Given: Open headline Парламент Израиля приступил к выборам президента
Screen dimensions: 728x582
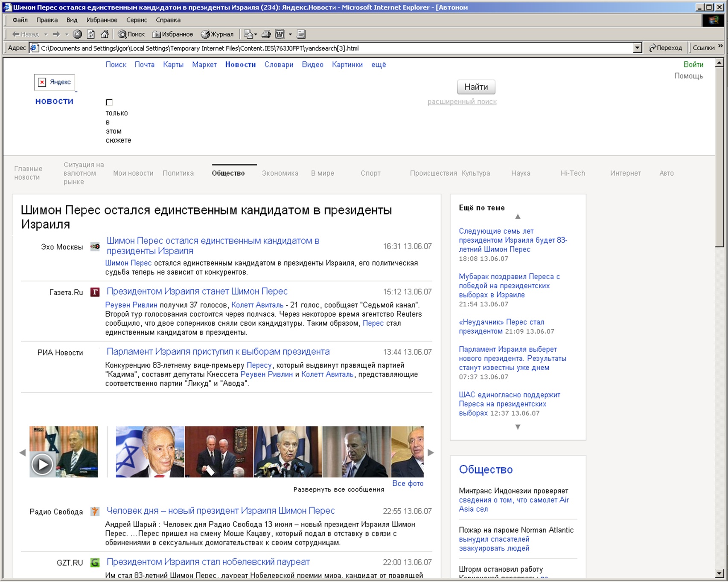Looking at the screenshot, I should (x=218, y=352).
